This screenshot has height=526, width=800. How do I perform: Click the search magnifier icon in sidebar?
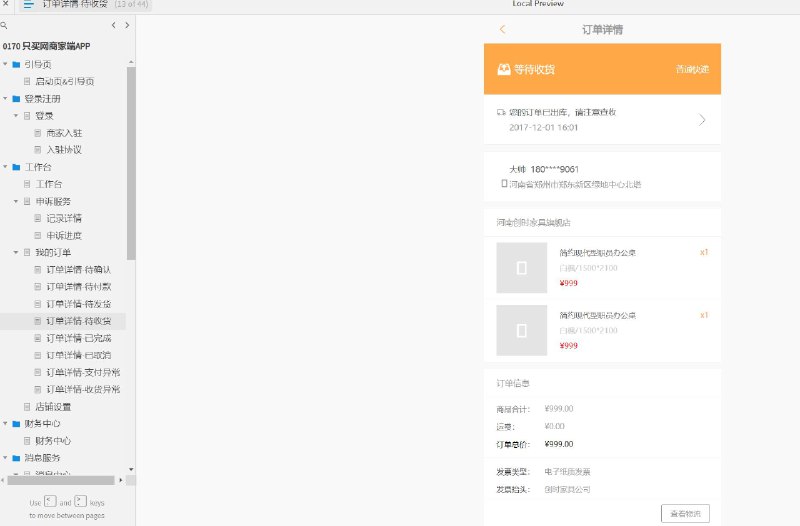pyautogui.click(x=4, y=25)
